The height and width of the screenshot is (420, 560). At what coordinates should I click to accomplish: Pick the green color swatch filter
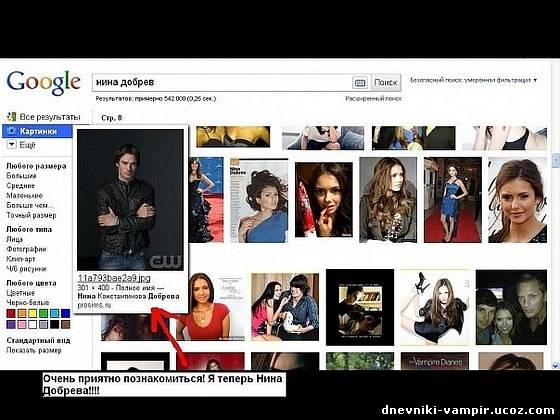click(x=43, y=313)
